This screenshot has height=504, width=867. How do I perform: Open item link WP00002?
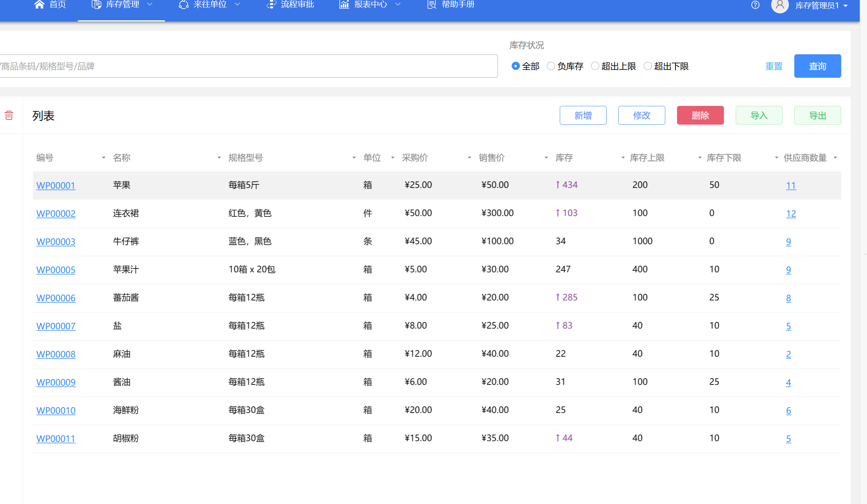(56, 213)
